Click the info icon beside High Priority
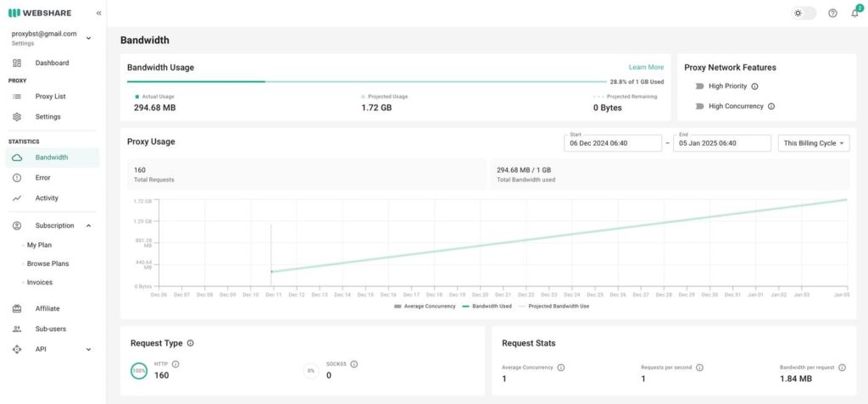This screenshot has width=868, height=404. pos(755,86)
